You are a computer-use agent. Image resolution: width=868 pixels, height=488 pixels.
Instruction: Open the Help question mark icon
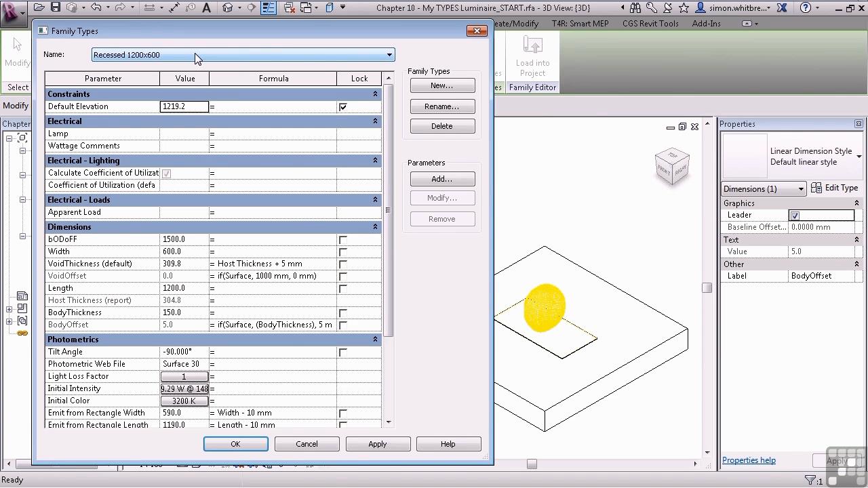coord(806,7)
